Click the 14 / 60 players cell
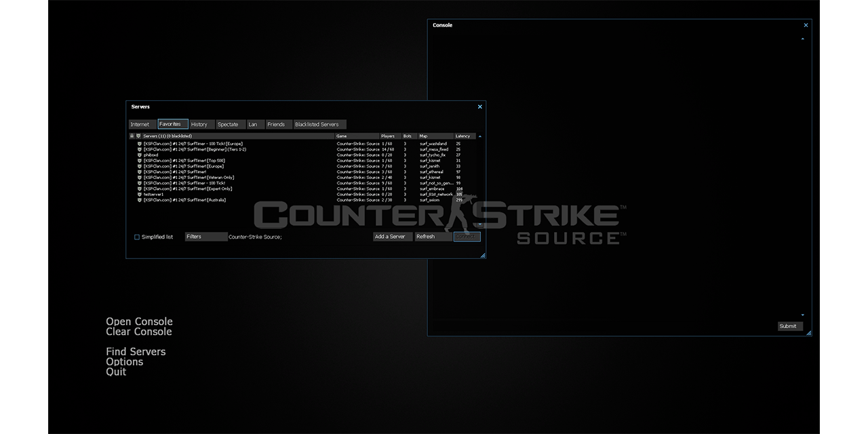868x434 pixels. point(388,149)
